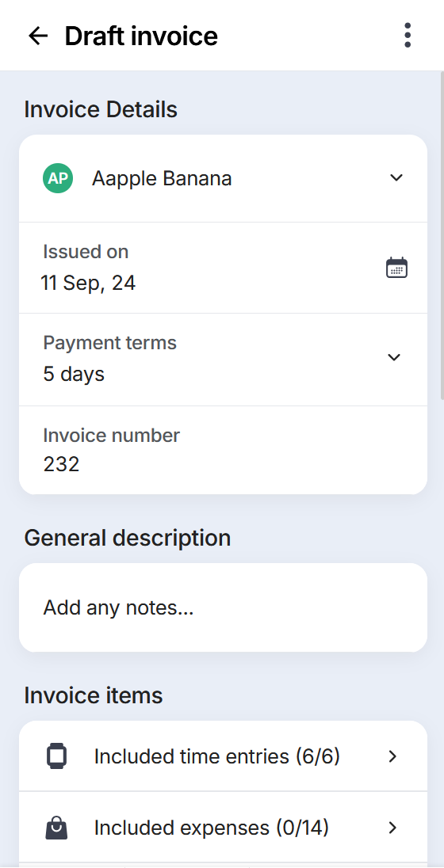Select the Included expenses (0/14) row
Screen dimensions: 444x868
[223, 828]
